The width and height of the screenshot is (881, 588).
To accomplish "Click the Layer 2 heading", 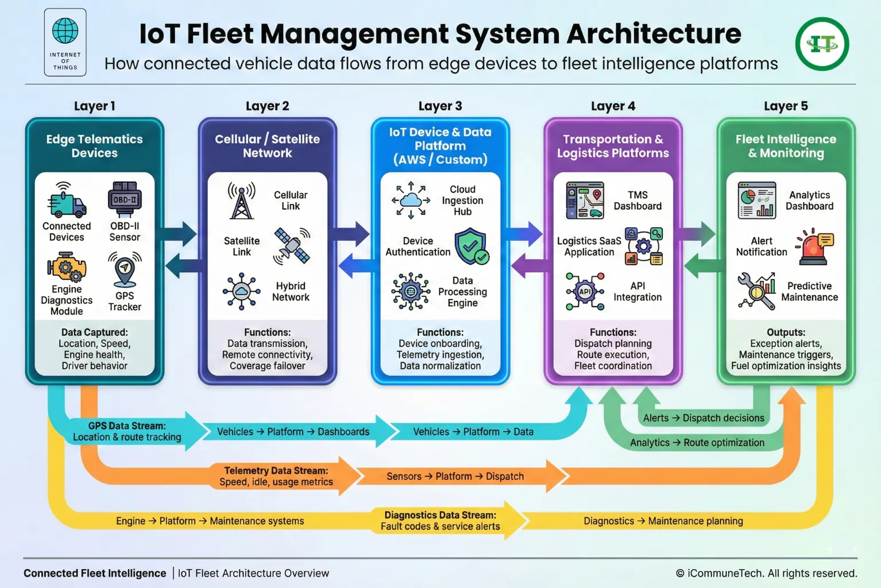I will [267, 106].
